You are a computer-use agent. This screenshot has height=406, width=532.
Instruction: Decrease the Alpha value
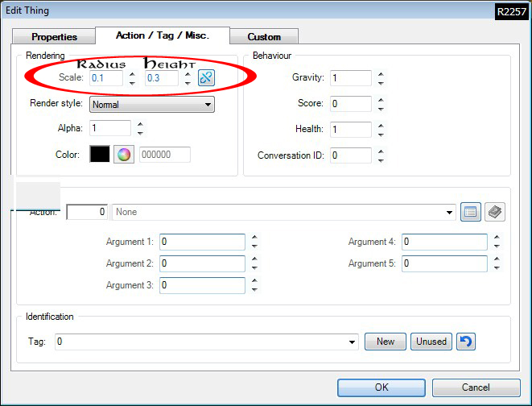(141, 133)
